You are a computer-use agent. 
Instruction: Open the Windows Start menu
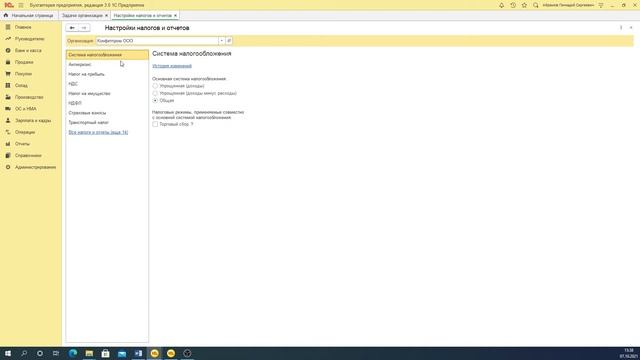[x=8, y=353]
